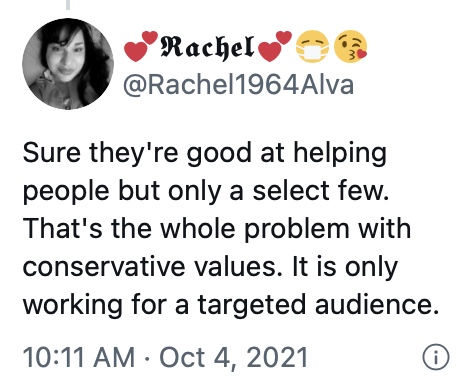
Task: Click the kissing face emoji
Action: point(350,46)
